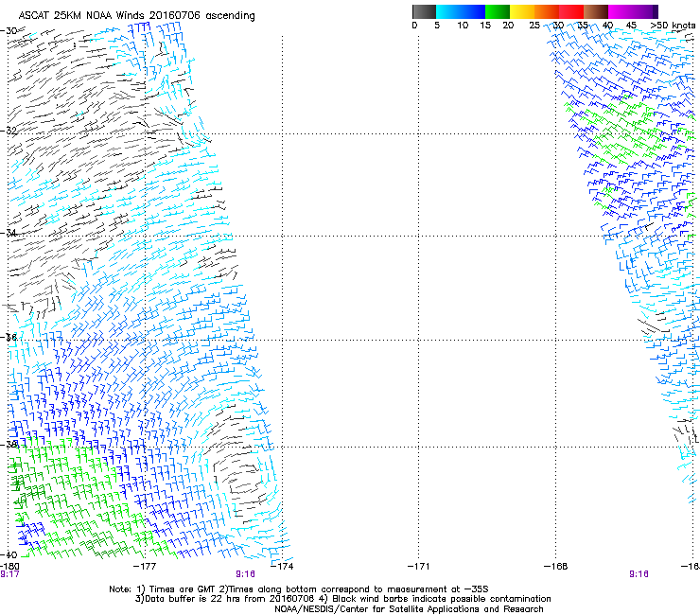Click the legend label '45'
Viewport: 700px width, 615px height.
[631, 26]
